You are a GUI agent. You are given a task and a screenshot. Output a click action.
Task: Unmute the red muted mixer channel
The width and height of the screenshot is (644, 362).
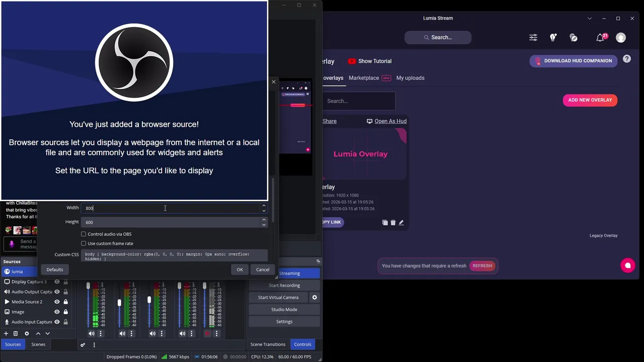click(x=207, y=333)
